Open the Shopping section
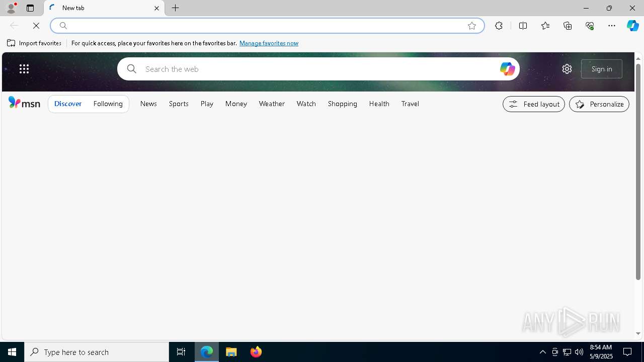644x362 pixels. pyautogui.click(x=343, y=104)
